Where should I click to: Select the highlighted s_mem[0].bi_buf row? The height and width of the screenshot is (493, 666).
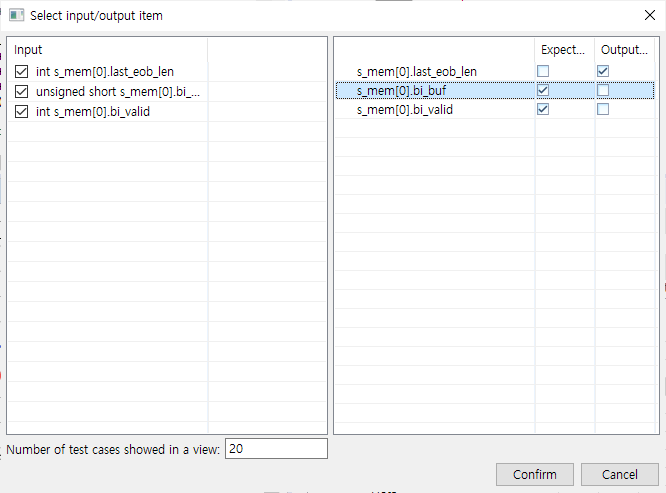[x=495, y=90]
